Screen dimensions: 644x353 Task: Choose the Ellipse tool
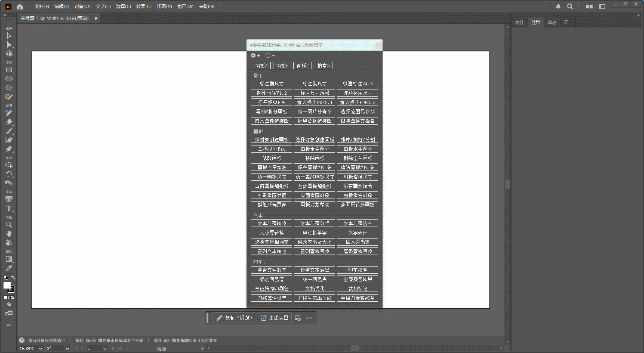click(8, 79)
